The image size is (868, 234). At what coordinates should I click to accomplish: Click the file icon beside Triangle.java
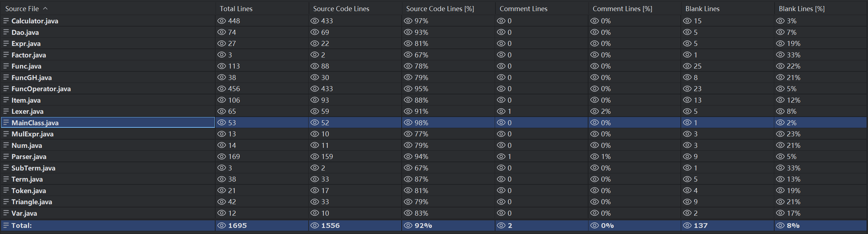click(x=6, y=202)
